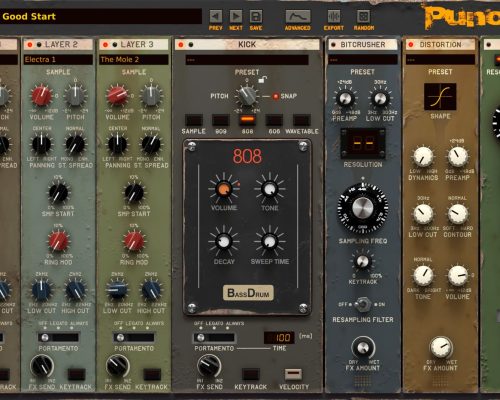Open the distortion SHAPE curve display

click(x=440, y=97)
